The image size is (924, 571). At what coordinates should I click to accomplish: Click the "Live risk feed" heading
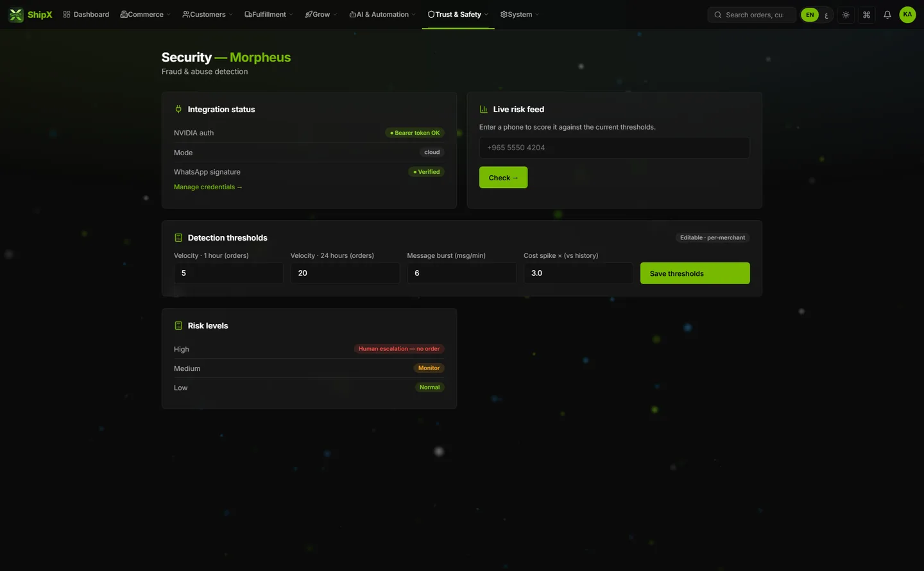(x=518, y=110)
